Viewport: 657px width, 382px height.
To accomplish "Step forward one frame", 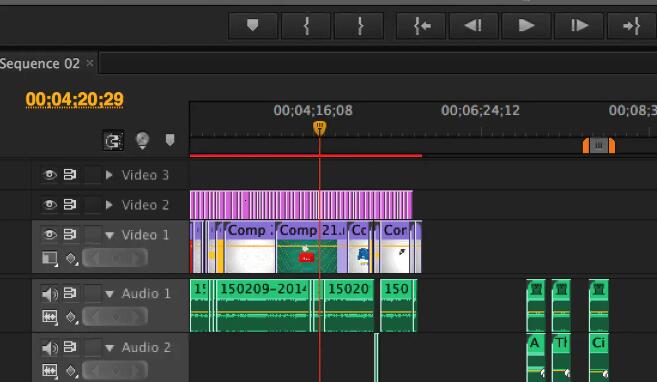I will coord(579,26).
